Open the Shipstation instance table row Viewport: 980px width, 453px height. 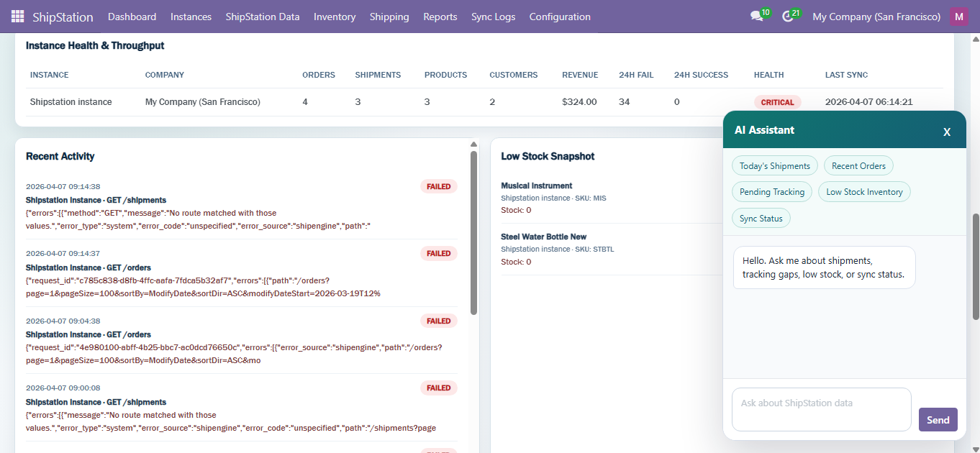click(71, 102)
